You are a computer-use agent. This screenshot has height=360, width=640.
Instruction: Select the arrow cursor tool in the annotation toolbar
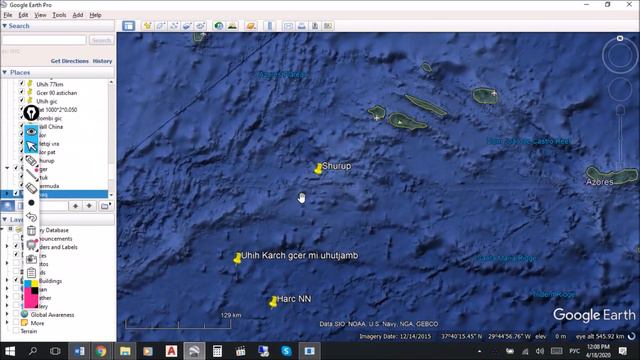[x=31, y=146]
